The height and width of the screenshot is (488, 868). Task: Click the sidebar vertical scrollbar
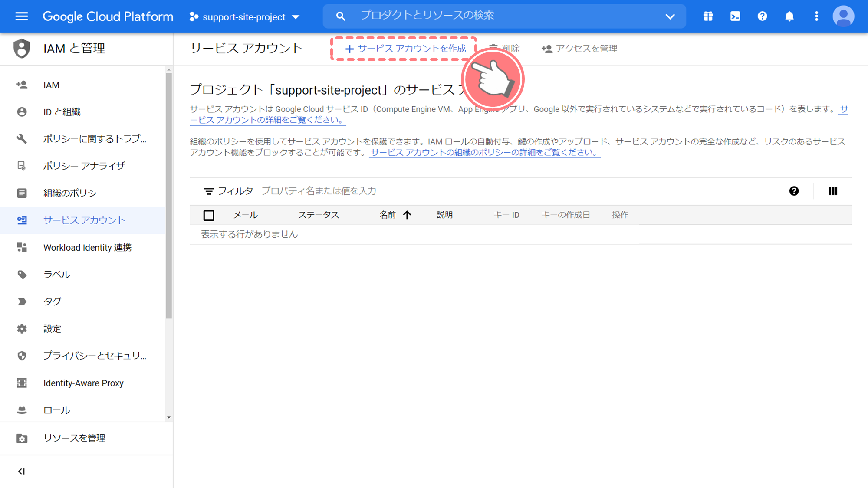click(x=169, y=196)
